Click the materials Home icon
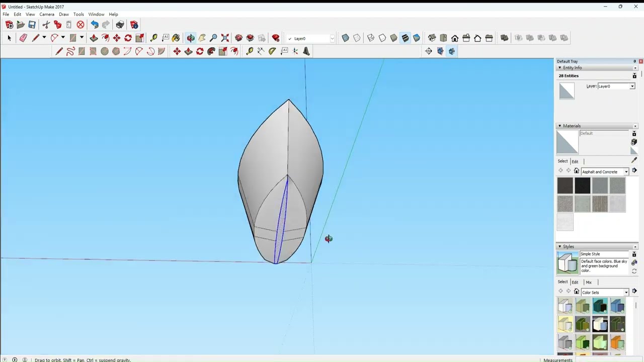644x362 pixels. coord(577,171)
